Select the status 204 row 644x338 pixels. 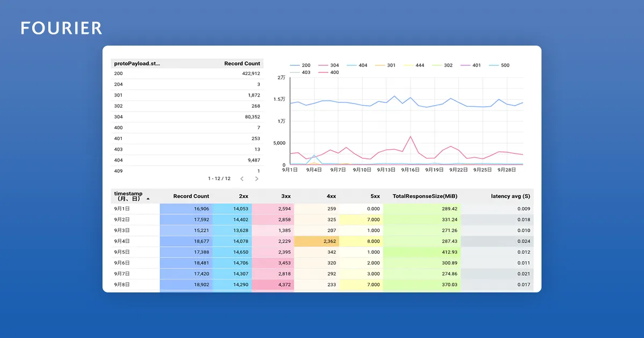click(187, 84)
